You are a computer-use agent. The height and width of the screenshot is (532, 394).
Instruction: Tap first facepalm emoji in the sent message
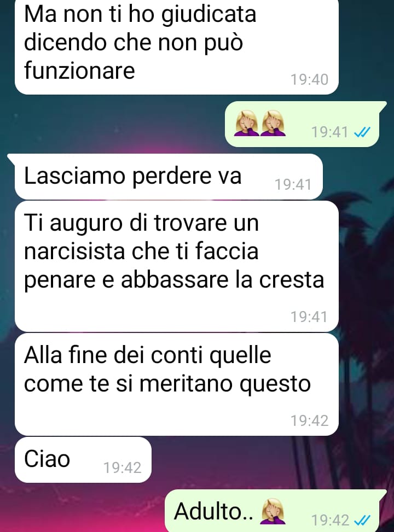point(247,122)
